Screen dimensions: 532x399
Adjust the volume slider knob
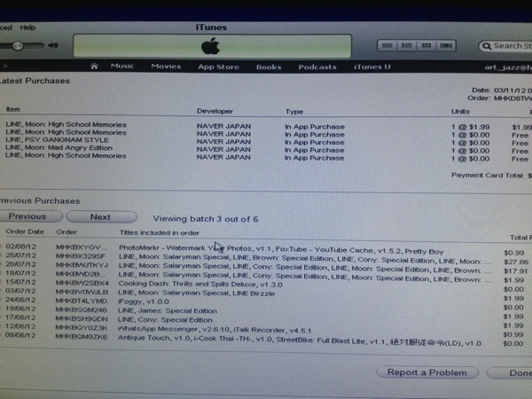click(x=18, y=45)
